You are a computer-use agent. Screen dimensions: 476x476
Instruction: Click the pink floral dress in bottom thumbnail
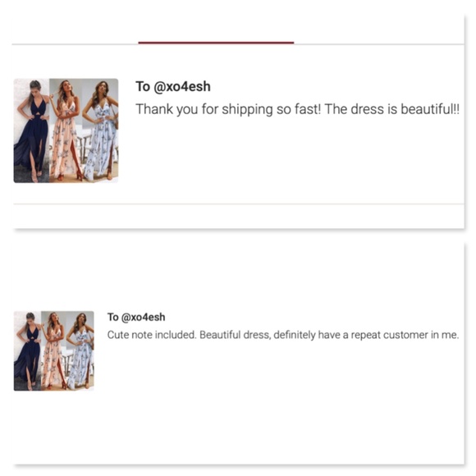pyautogui.click(x=53, y=350)
